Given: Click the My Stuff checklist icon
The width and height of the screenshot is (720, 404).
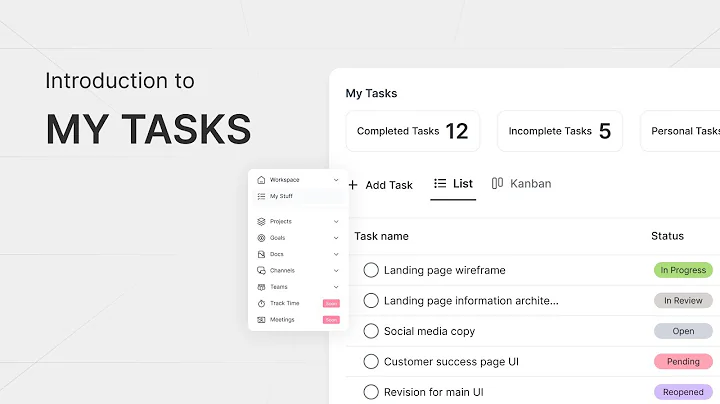Looking at the screenshot, I should point(261,196).
